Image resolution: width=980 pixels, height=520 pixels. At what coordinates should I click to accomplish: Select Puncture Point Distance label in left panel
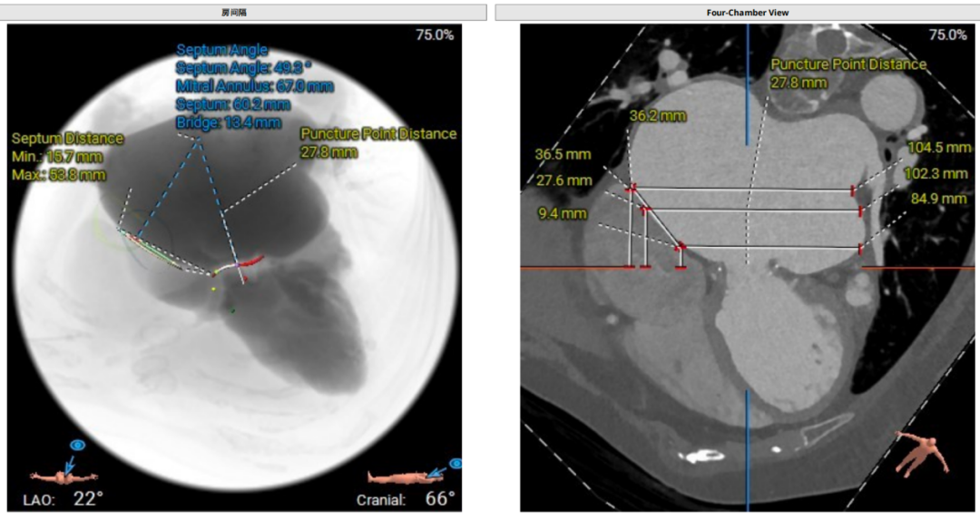(x=378, y=133)
